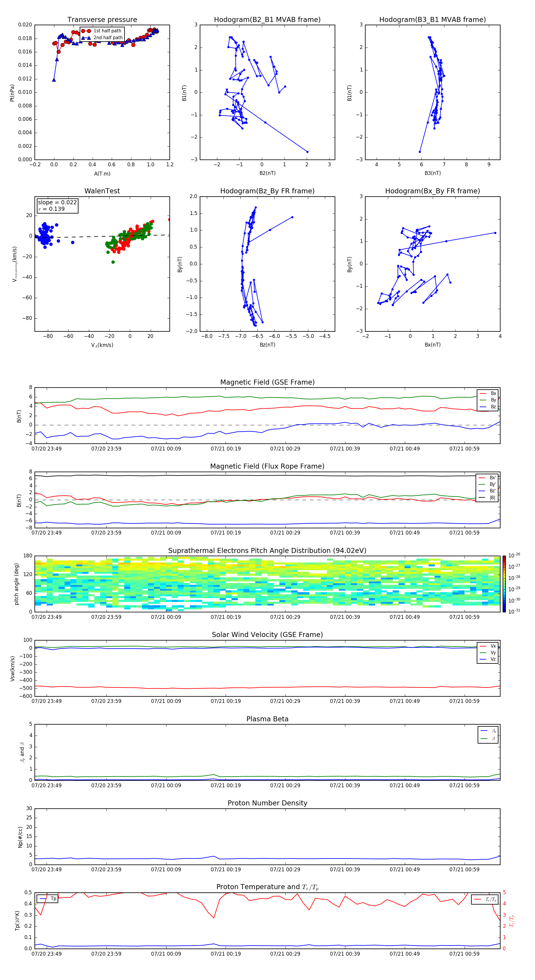Select By entry in GSE magnetic field legend
Viewport: 535px width, 980px height.
(488, 400)
